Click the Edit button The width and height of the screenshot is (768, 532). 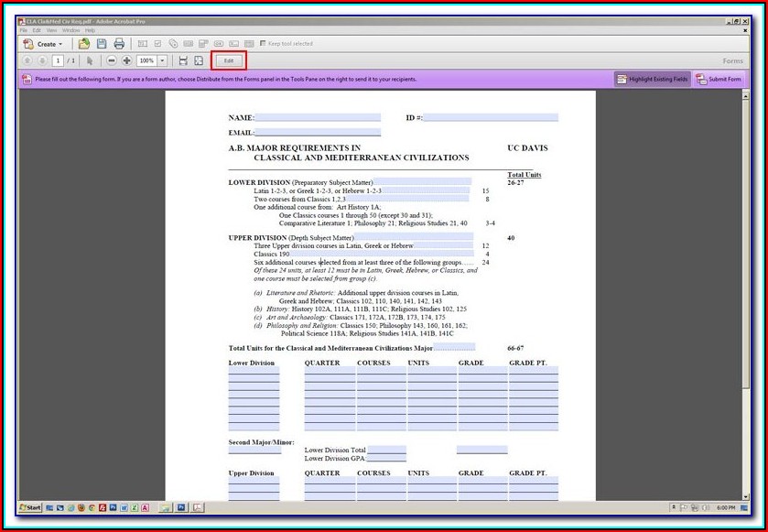(x=229, y=60)
